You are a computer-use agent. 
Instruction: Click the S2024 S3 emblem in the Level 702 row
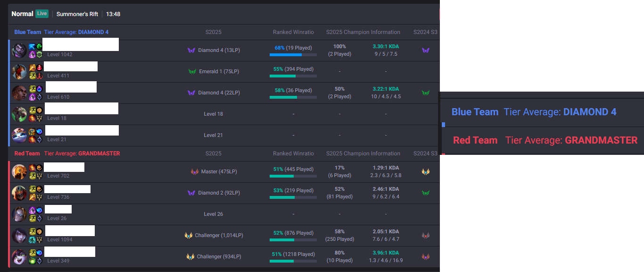pyautogui.click(x=426, y=172)
